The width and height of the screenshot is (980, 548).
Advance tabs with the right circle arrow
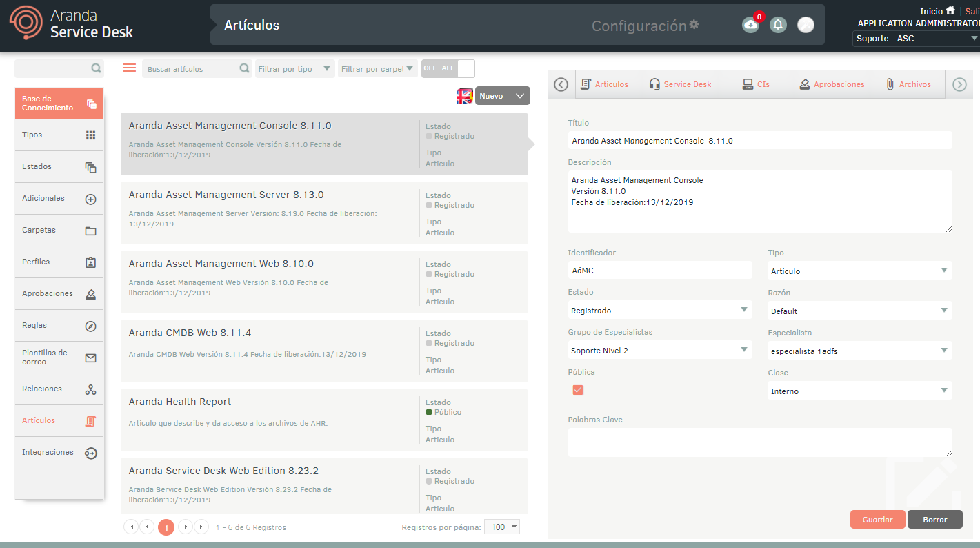(959, 84)
